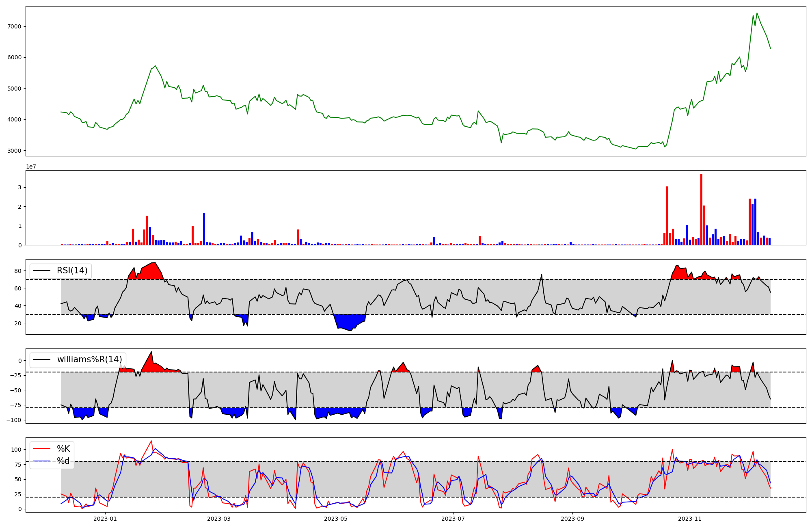Click the %d legend entry

pyautogui.click(x=63, y=461)
